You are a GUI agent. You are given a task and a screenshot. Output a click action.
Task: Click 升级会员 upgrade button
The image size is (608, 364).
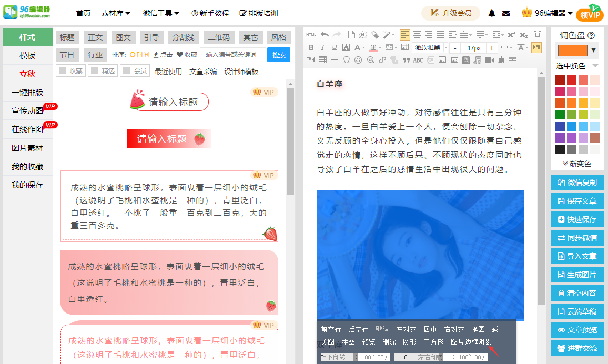tap(451, 13)
